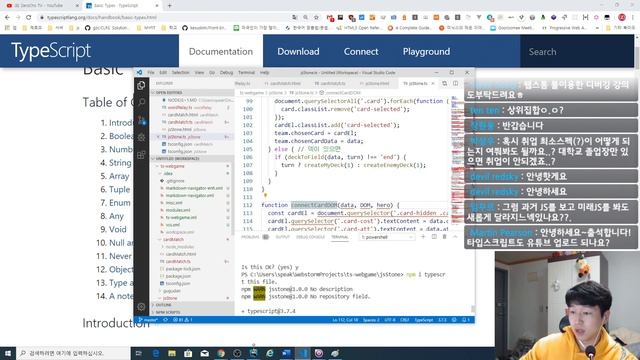640x360 pixels.
Task: Open the Connect link on TypeScript site
Action: coord(361,51)
